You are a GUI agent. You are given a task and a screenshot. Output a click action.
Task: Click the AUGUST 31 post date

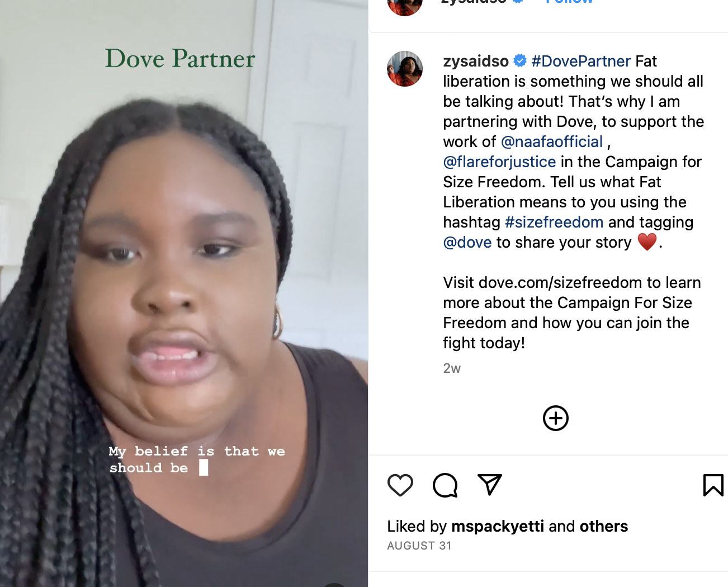point(419,546)
